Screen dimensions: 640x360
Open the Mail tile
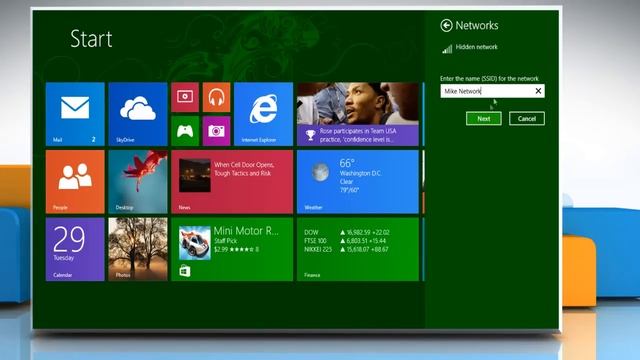pos(75,114)
